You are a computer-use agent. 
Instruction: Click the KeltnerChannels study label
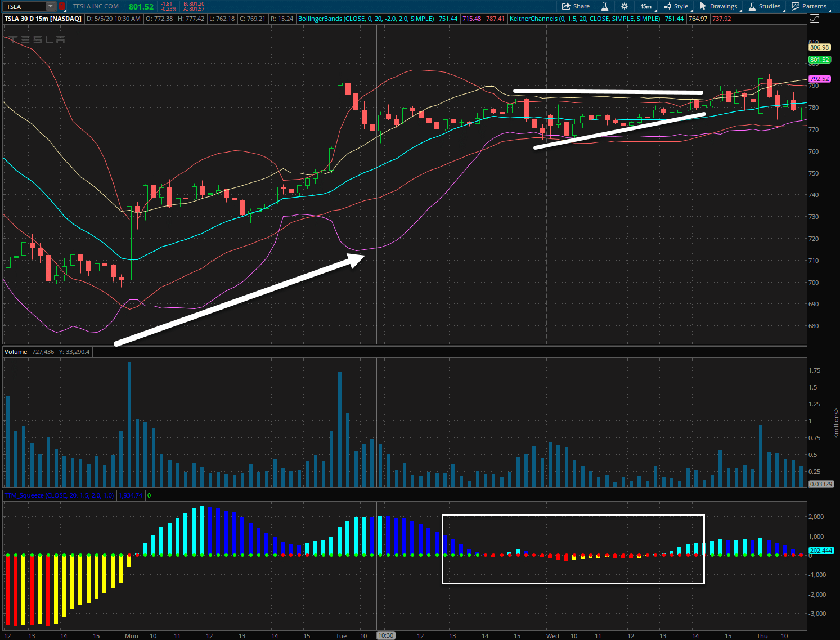pos(585,19)
